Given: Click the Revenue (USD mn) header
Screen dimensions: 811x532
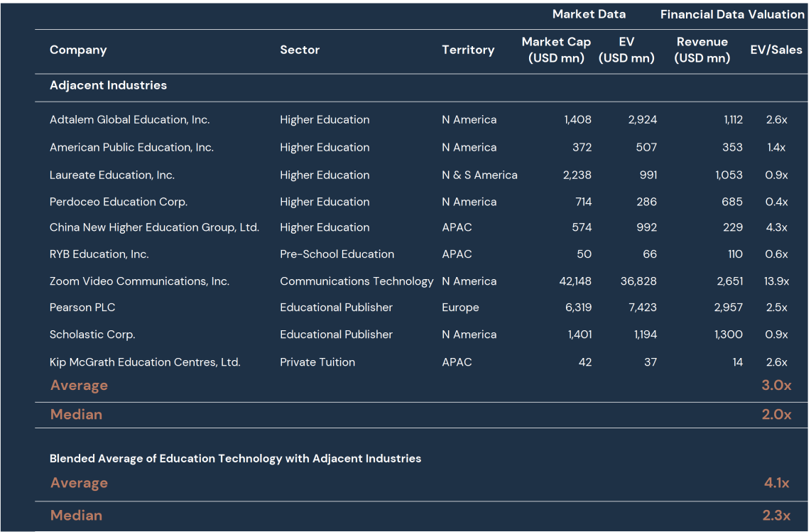Looking at the screenshot, I should (x=702, y=50).
